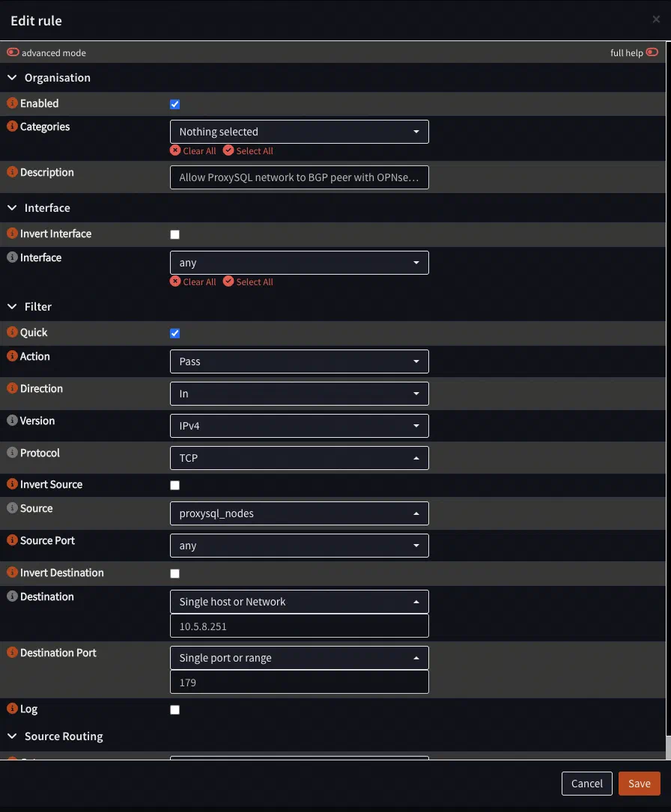Viewport: 671px width, 812px height.
Task: Open the Action dropdown showing Pass
Action: click(300, 361)
